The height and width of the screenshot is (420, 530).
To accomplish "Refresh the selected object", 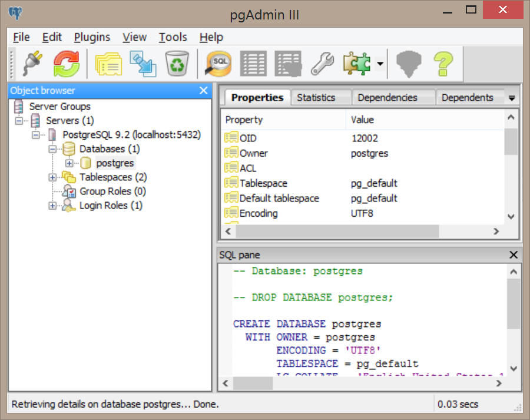I will click(x=66, y=63).
